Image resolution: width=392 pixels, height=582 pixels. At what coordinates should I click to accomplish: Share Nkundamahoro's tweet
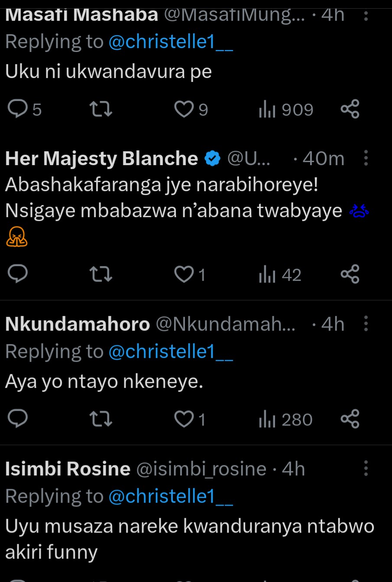tap(350, 419)
